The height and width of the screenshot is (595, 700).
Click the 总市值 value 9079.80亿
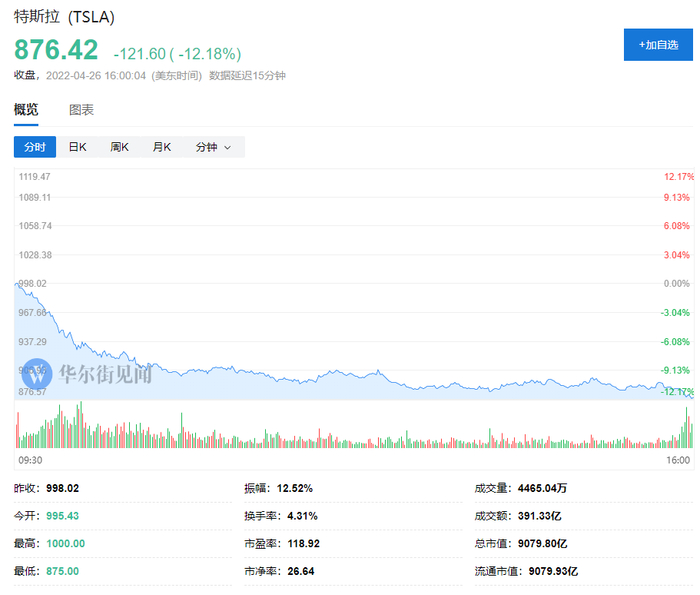542,544
